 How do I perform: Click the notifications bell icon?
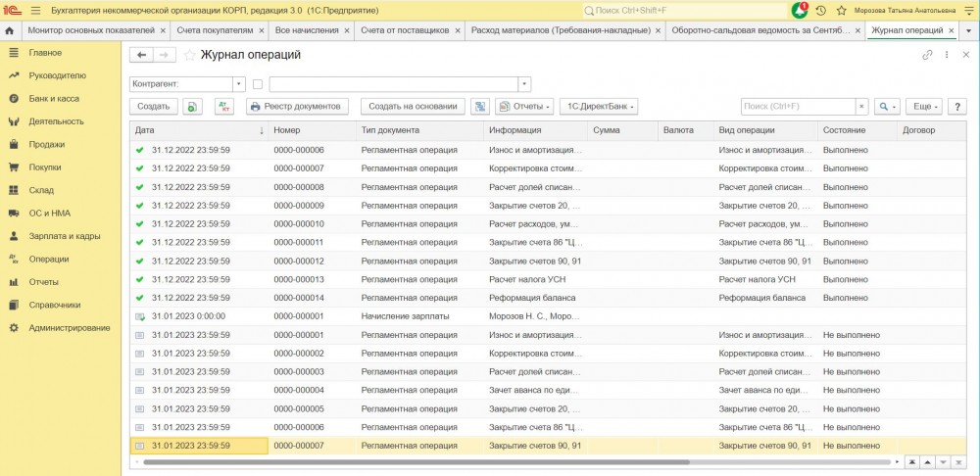tap(800, 10)
